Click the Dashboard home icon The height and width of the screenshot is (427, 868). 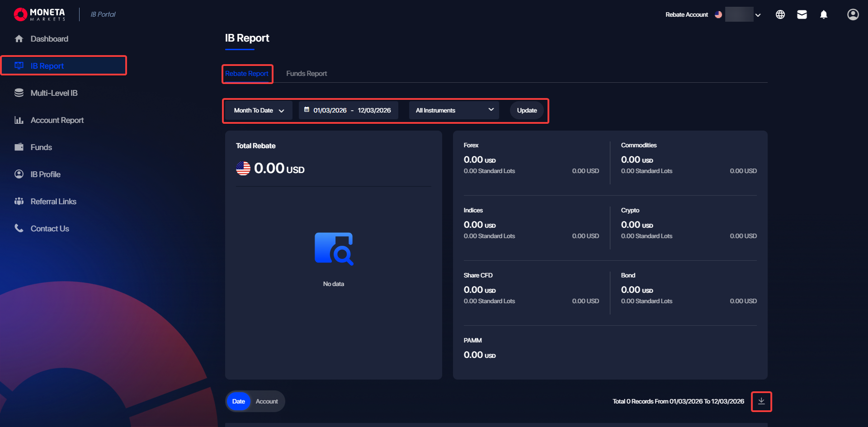pos(19,39)
